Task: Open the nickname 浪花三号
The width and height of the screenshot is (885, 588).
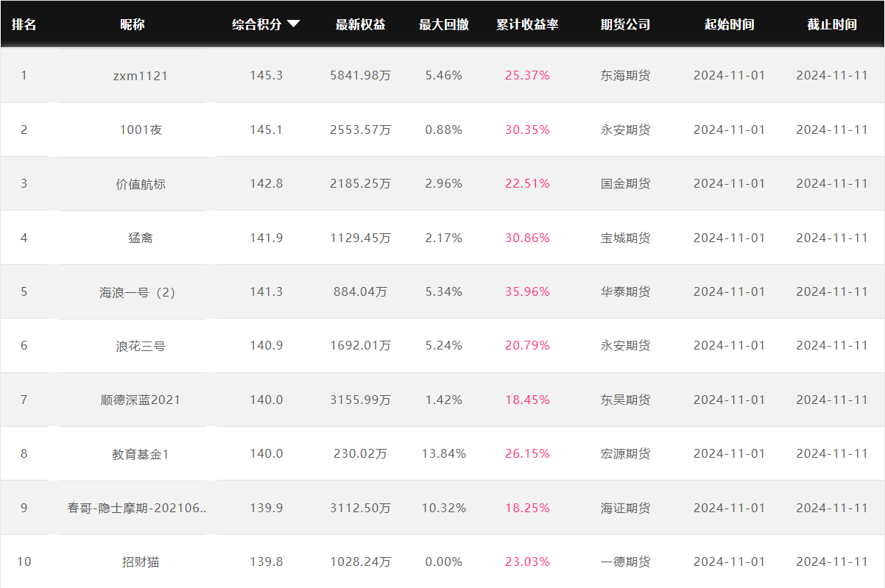Action: coord(141,345)
